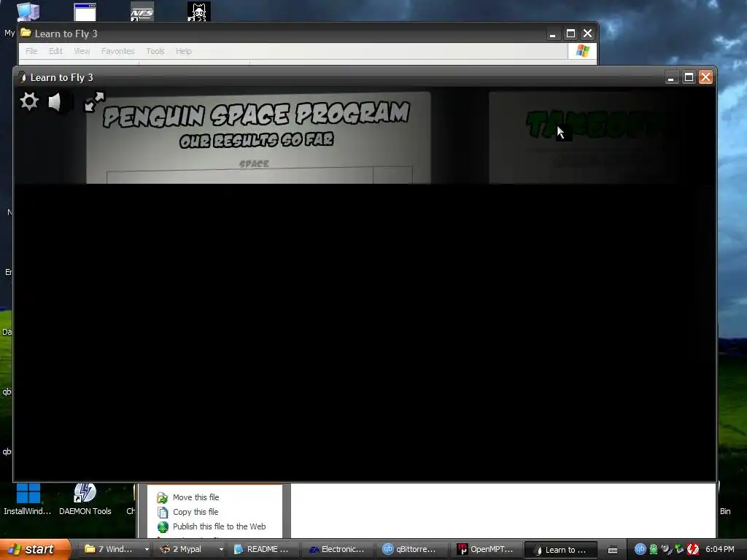747x560 pixels.
Task: Click the Publish to Web globe icon
Action: [163, 527]
